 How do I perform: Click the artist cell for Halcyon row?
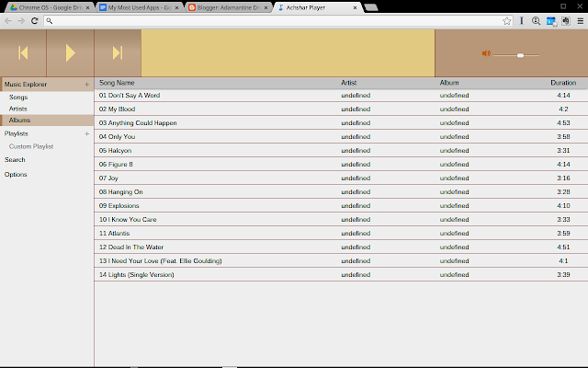point(356,151)
